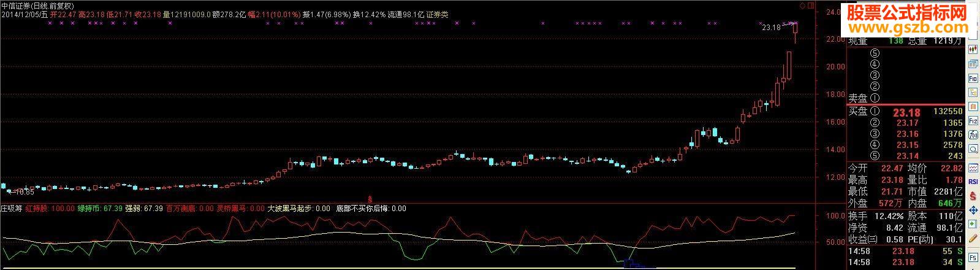Click the red S icon in sidebar

coord(973,195)
